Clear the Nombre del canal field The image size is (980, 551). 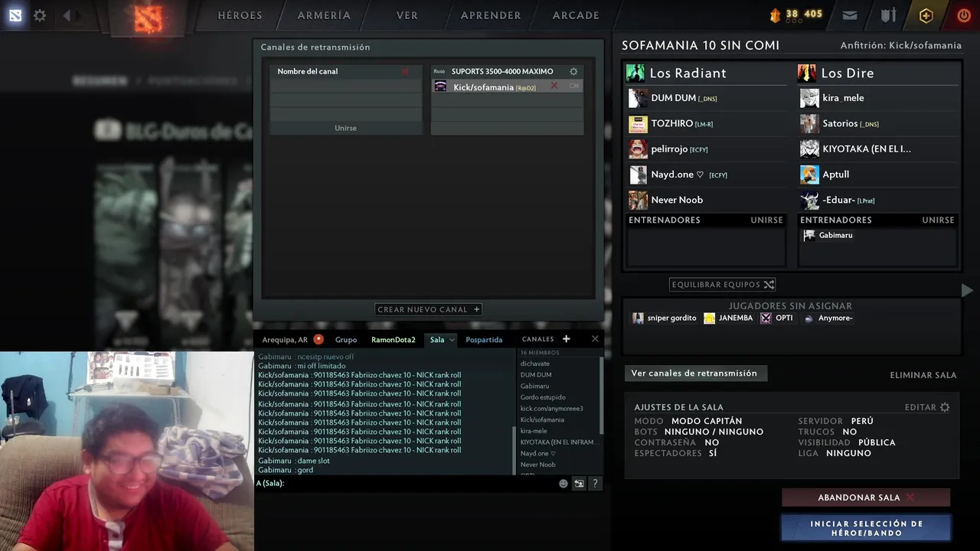(405, 72)
